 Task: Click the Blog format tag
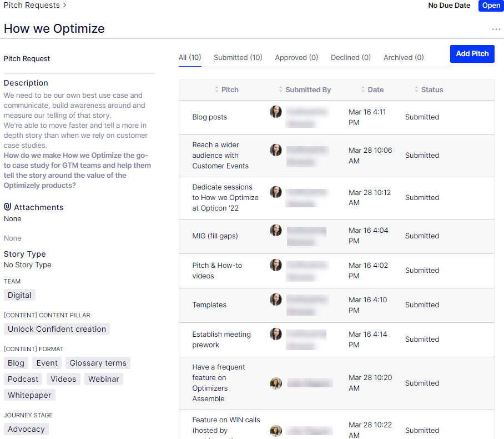pos(16,363)
